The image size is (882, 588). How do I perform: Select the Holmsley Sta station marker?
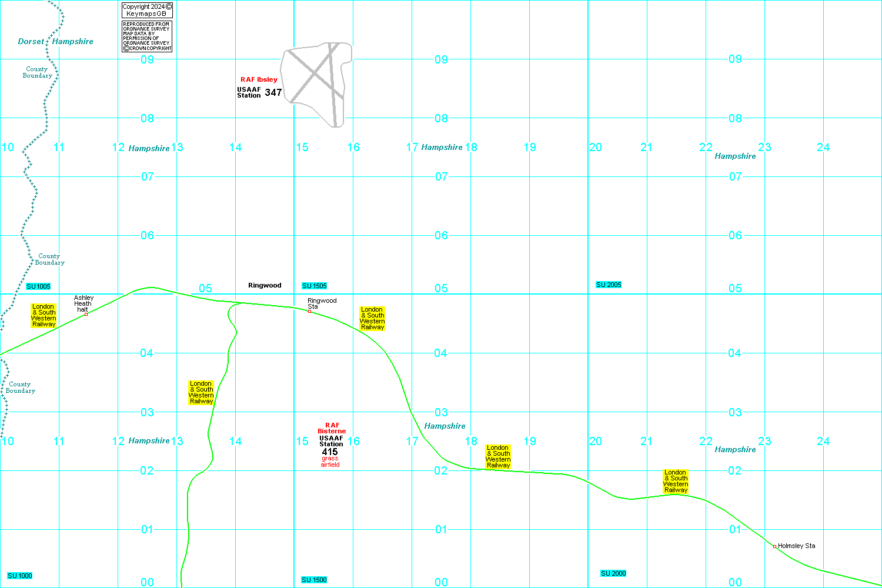tap(774, 546)
